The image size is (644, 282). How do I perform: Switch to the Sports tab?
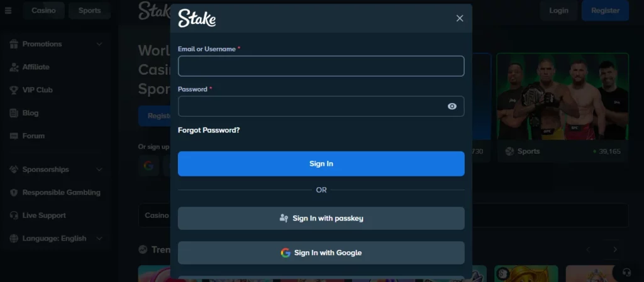click(x=89, y=11)
